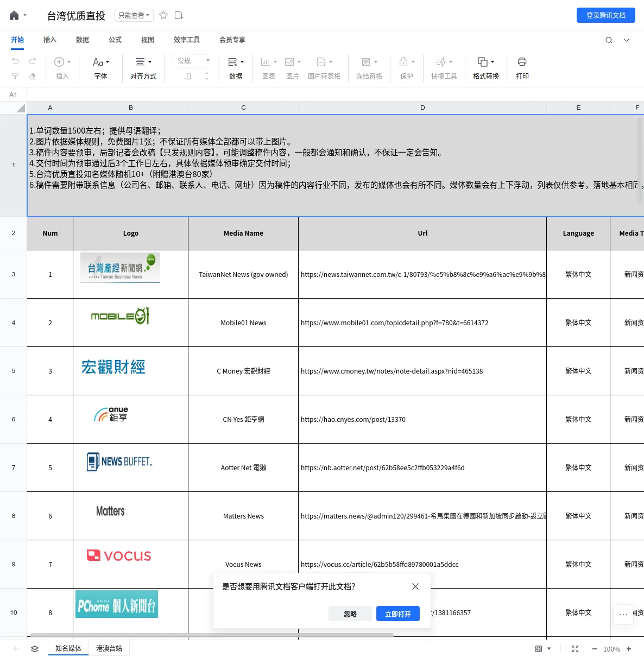Click the zoom out minus button
Image resolution: width=644 pixels, height=657 pixels.
click(595, 649)
